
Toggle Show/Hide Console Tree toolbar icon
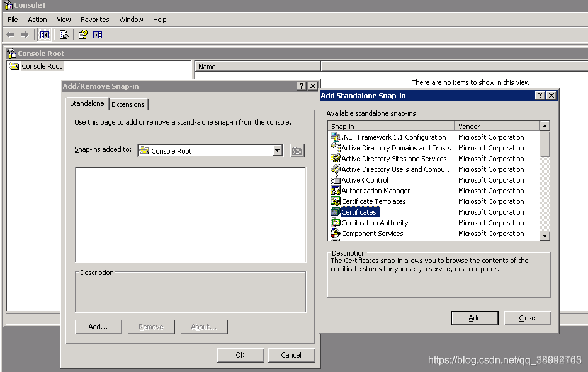click(x=45, y=35)
